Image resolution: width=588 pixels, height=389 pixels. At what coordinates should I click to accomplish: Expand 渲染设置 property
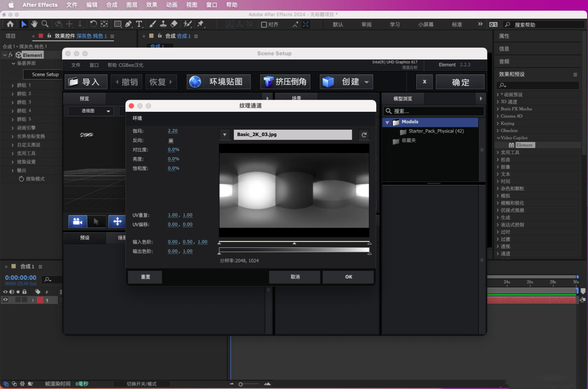coord(13,162)
